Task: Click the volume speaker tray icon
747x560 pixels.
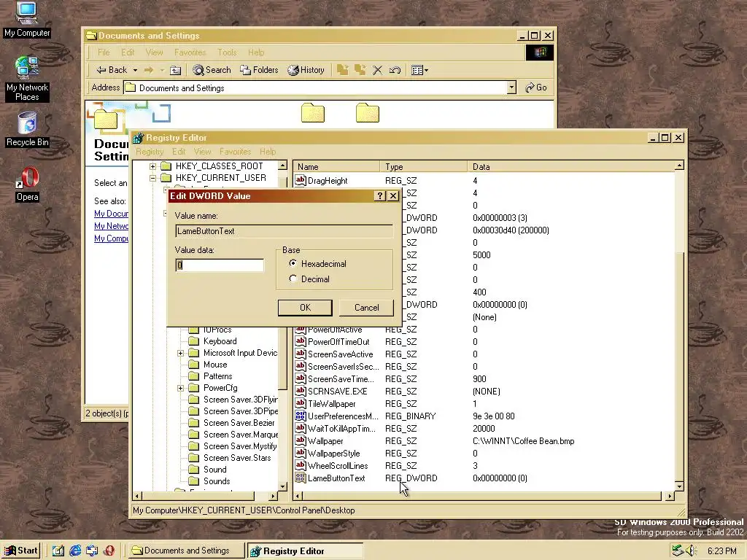Action: (692, 551)
